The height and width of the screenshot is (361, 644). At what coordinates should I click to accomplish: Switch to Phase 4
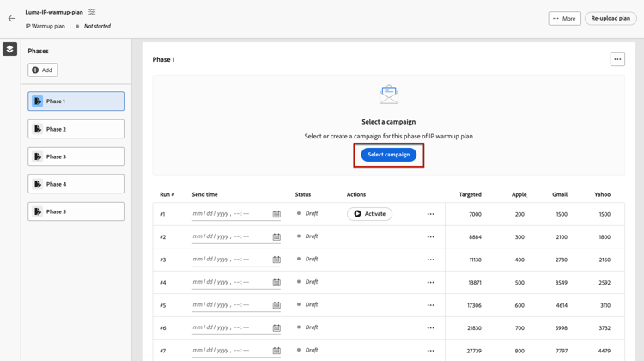(76, 184)
